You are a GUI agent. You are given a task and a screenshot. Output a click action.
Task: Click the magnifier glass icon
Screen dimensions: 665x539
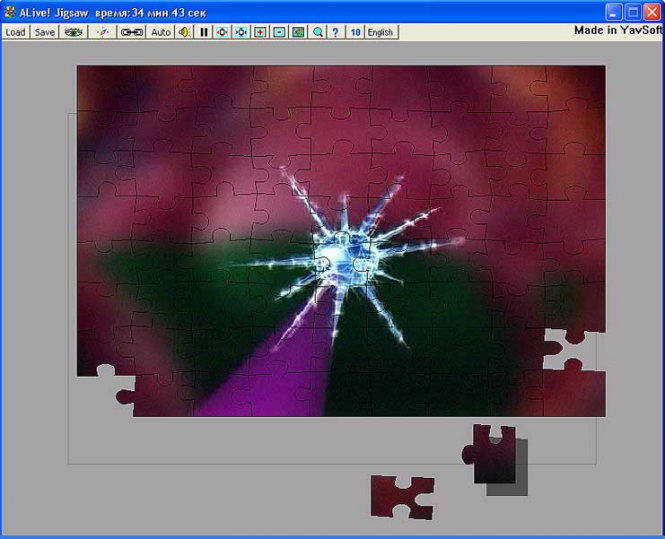coord(317,32)
